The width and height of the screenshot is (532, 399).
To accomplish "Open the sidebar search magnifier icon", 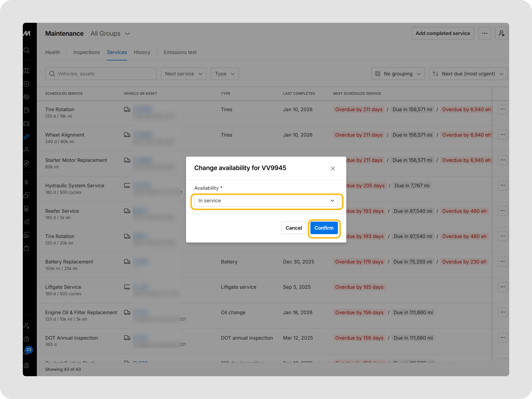I will click(27, 50).
